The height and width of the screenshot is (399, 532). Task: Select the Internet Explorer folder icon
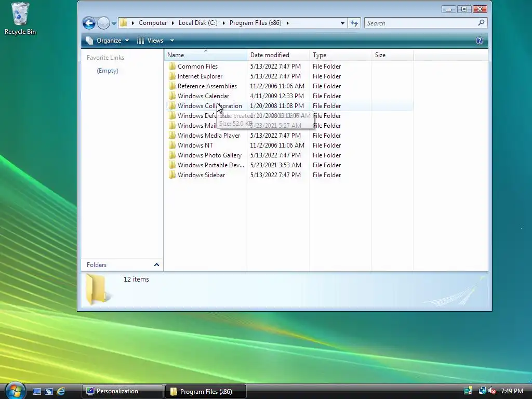[x=172, y=76]
